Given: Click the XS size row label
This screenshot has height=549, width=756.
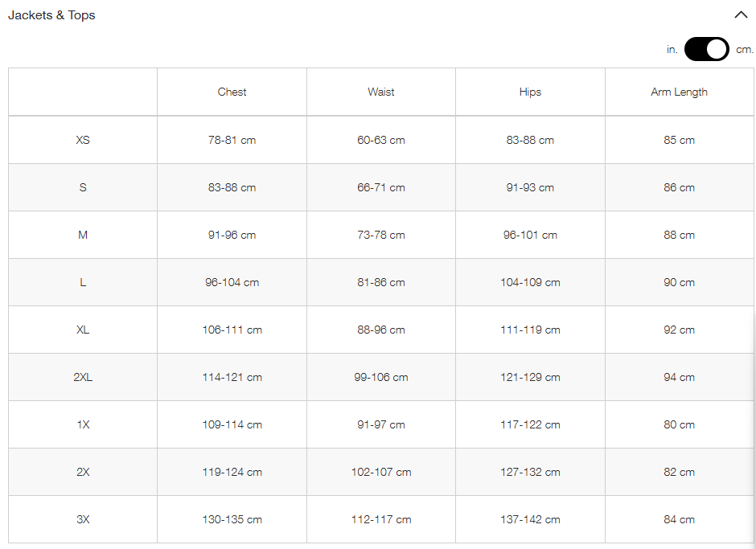Looking at the screenshot, I should coord(83,140).
